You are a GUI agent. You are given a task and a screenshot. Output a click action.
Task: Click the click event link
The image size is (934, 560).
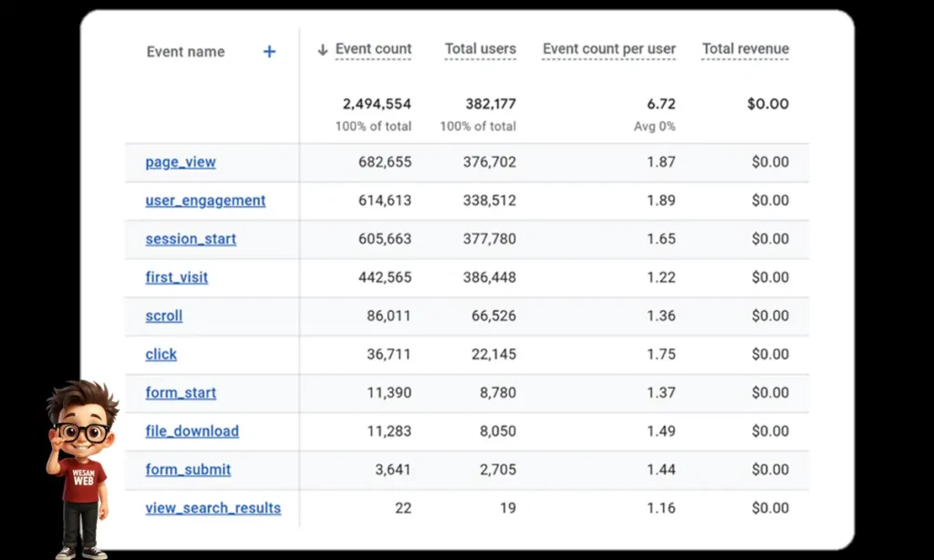tap(161, 354)
